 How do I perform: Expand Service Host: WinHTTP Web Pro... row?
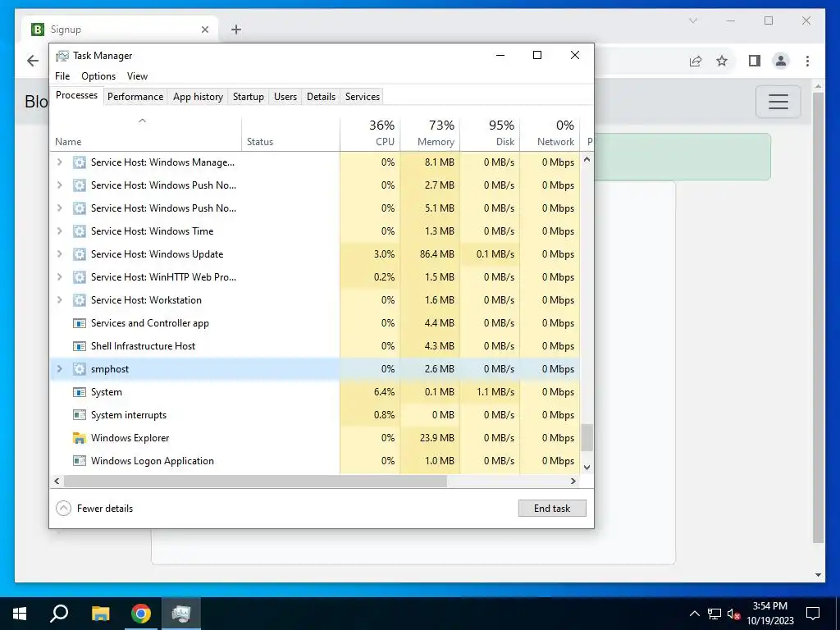click(59, 277)
